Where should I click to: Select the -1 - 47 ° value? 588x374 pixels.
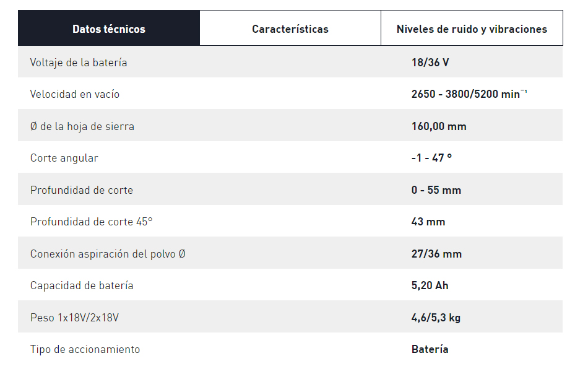(433, 158)
